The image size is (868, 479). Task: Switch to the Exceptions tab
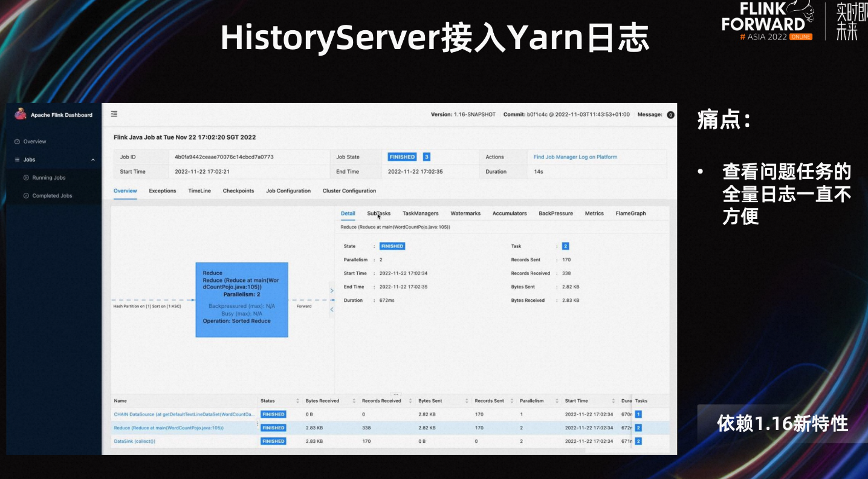[163, 191]
